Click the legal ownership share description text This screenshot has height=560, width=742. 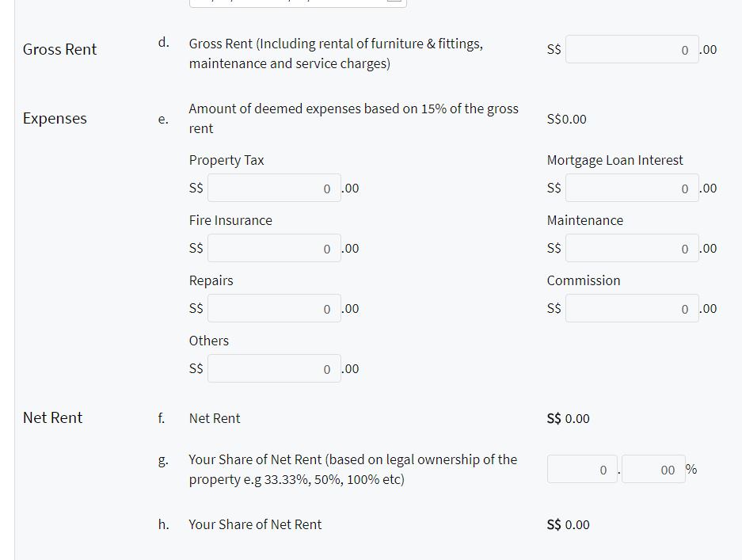click(352, 470)
